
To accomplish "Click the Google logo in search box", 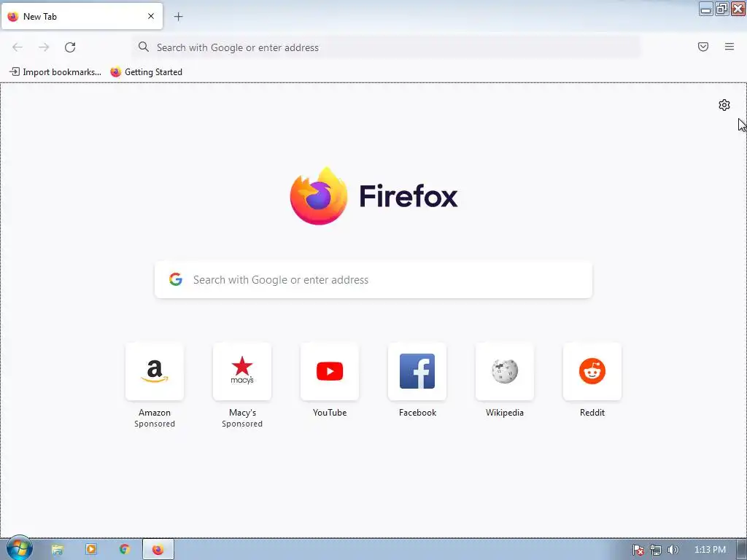I will coord(176,279).
